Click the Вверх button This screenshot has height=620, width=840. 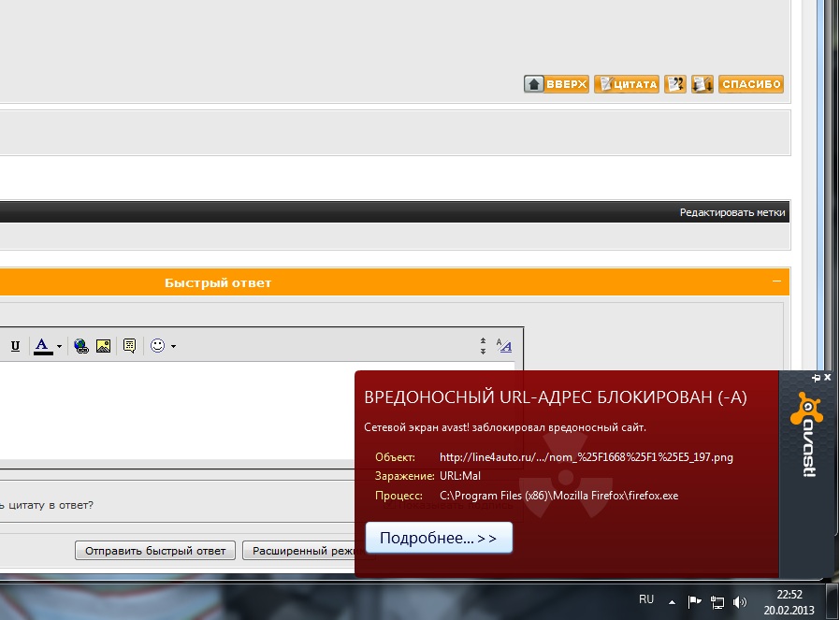pyautogui.click(x=557, y=84)
